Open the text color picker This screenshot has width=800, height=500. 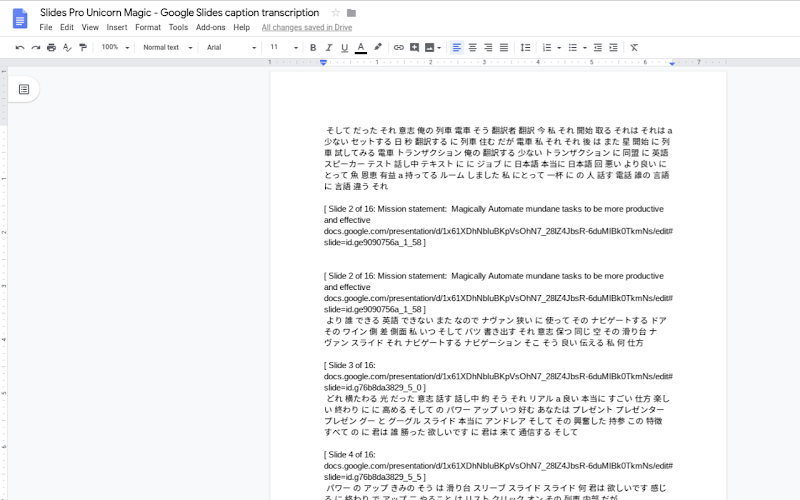coord(361,47)
